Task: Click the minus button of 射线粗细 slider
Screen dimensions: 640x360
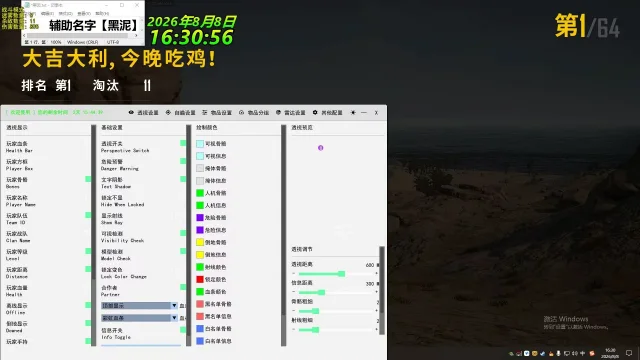Action: [x=293, y=329]
